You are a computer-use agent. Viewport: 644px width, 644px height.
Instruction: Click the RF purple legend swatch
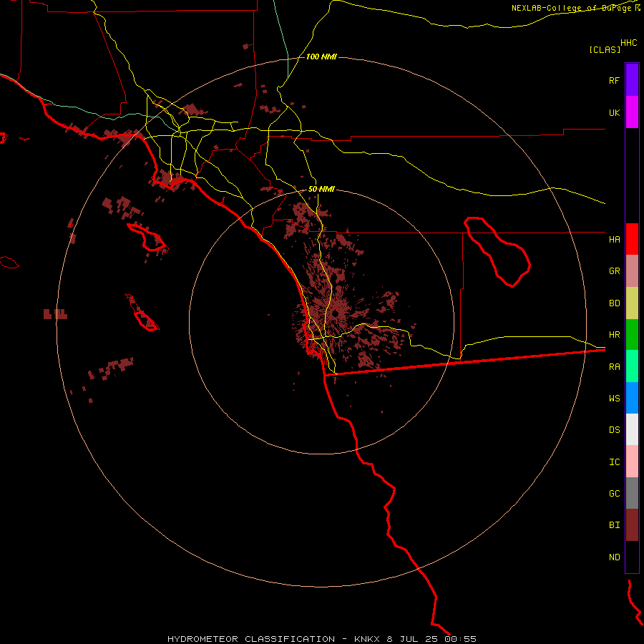(632, 80)
